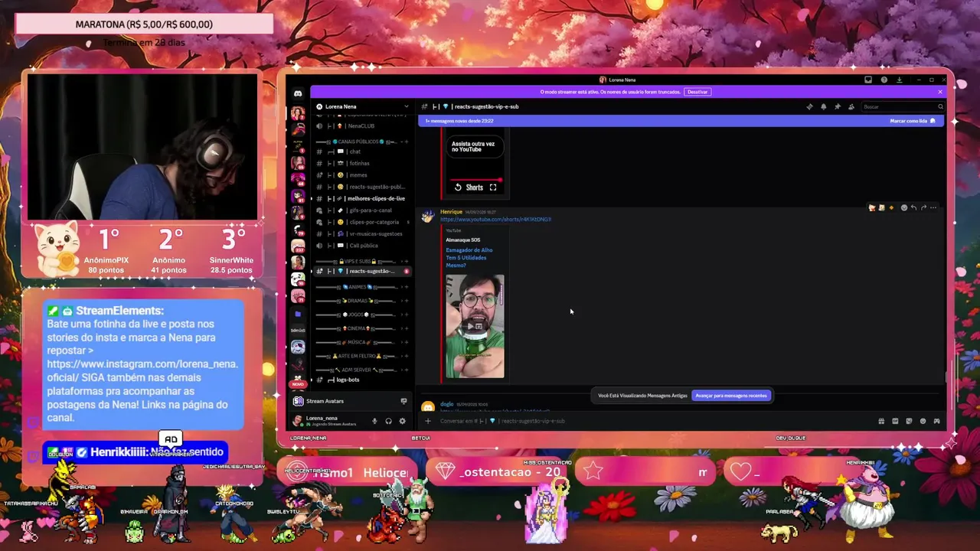Viewport: 980px width, 551px height.
Task: Click Avançar para mensagens recentes button
Action: point(731,396)
